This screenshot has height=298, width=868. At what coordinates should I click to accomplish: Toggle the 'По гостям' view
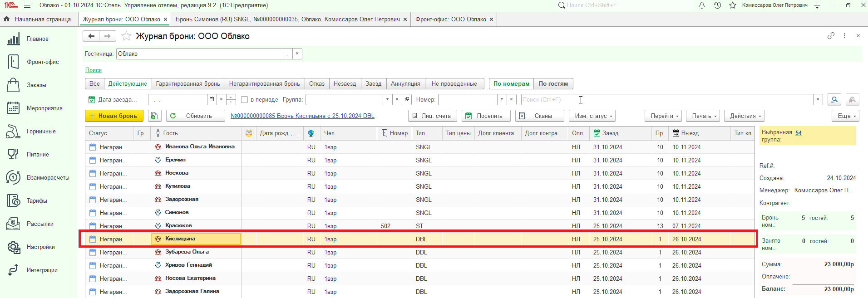point(553,84)
